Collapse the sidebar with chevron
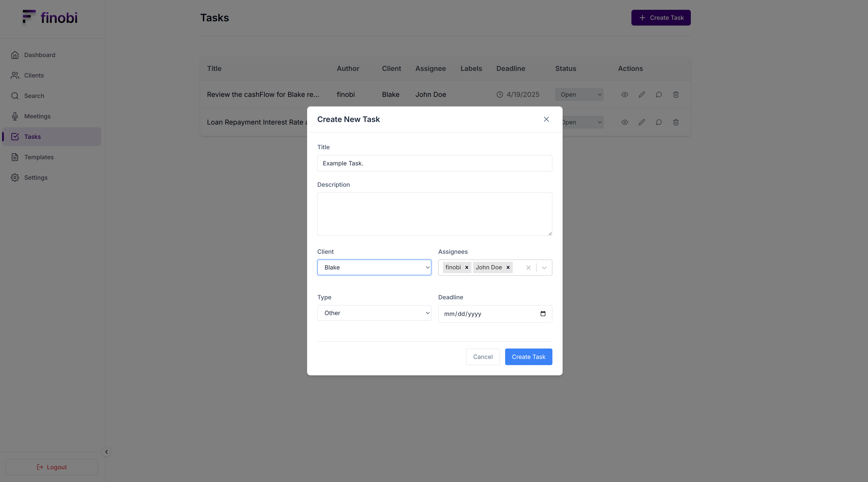868x482 pixels. point(106,452)
